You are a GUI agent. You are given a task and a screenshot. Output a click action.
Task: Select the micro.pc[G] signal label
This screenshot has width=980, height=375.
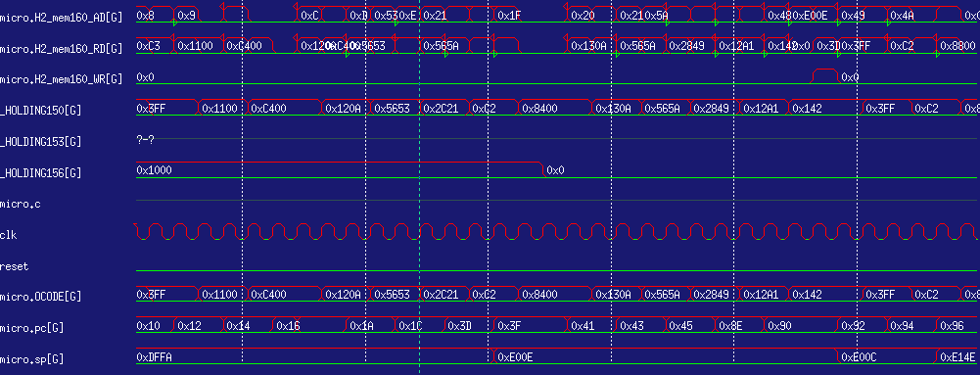click(x=32, y=327)
